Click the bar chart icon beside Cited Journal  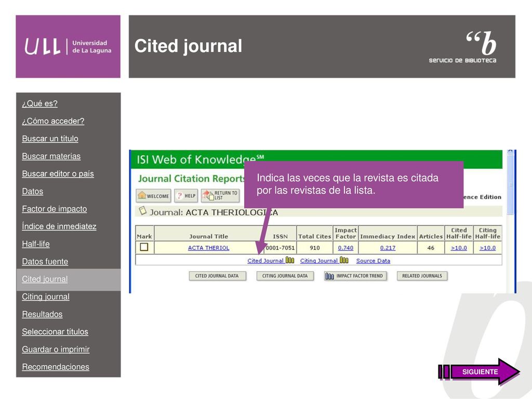click(290, 260)
